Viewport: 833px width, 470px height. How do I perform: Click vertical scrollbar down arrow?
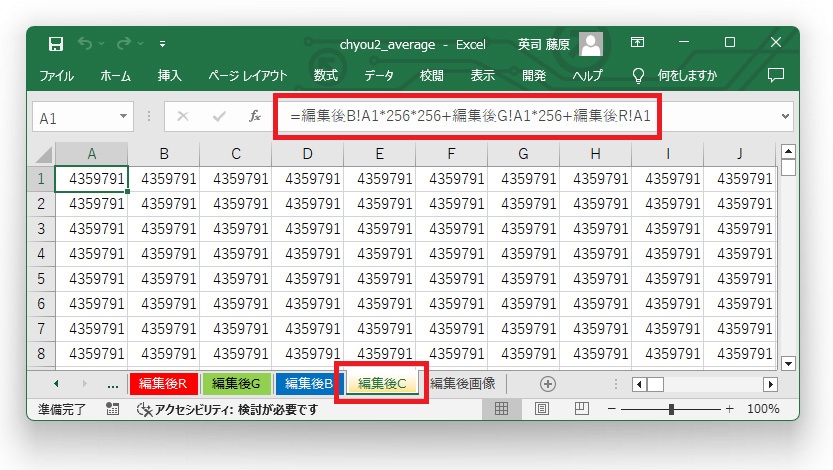788,364
